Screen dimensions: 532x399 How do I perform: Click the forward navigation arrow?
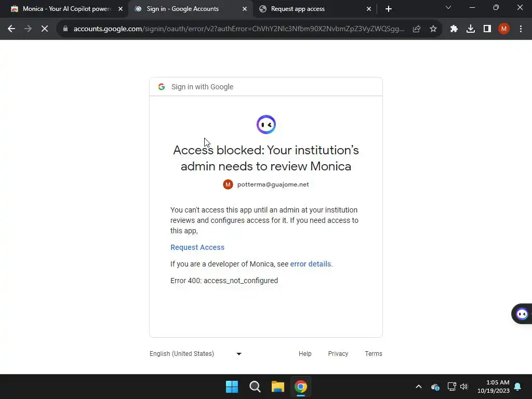(x=28, y=29)
